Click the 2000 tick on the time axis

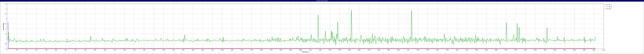(x=203, y=50)
